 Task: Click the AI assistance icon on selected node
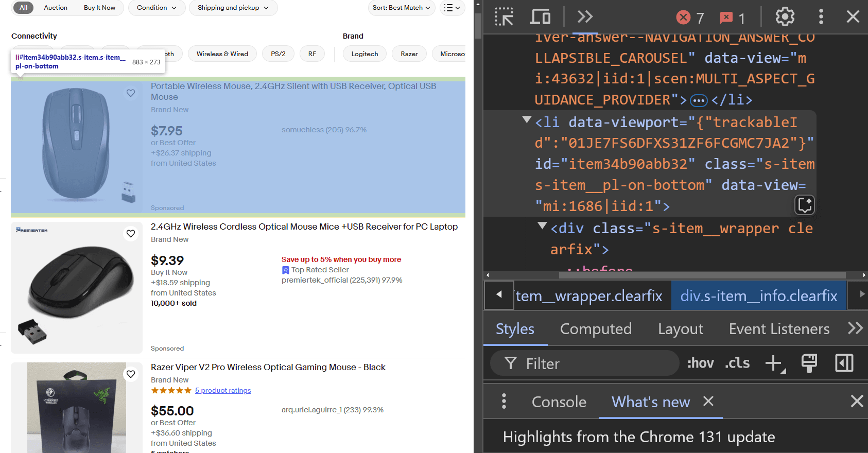[805, 205]
